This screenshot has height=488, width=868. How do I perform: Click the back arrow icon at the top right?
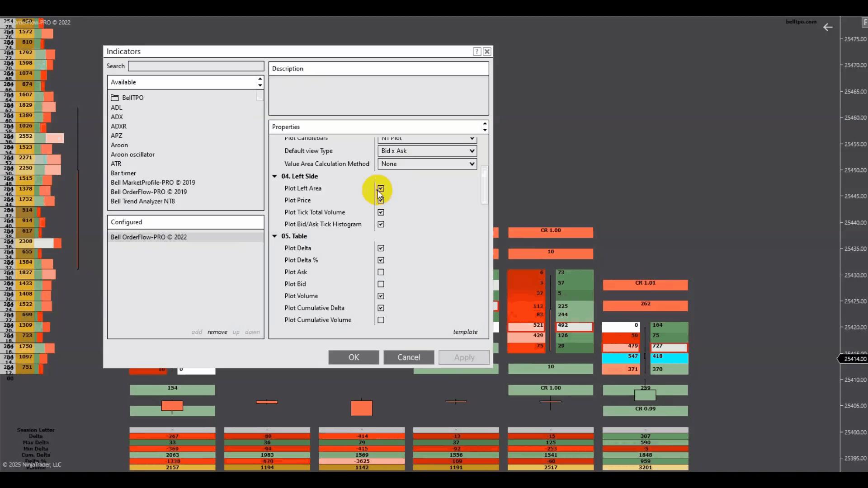click(827, 28)
